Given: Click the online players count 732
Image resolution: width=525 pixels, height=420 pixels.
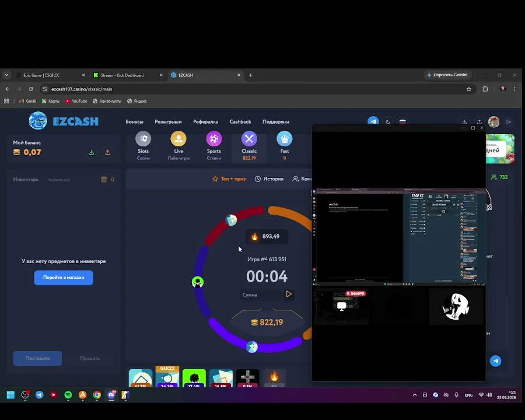Looking at the screenshot, I should tap(499, 177).
